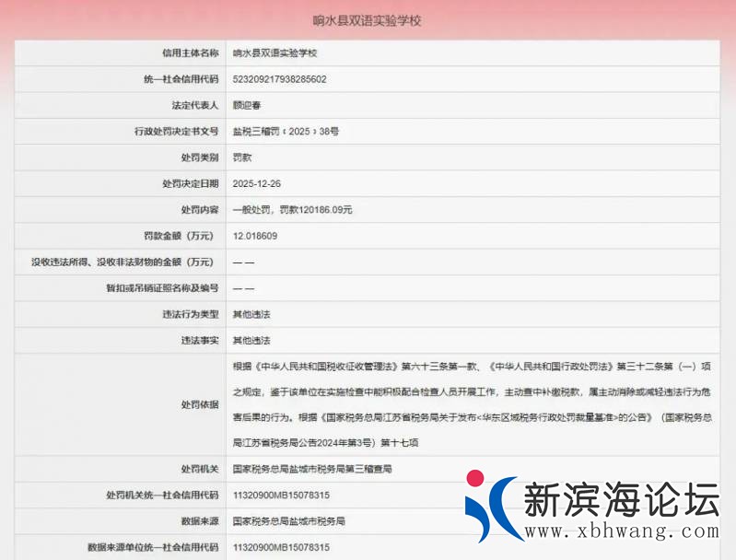Click the 新滨海论坛 watermark logo icon
The image size is (736, 560).
click(x=491, y=506)
